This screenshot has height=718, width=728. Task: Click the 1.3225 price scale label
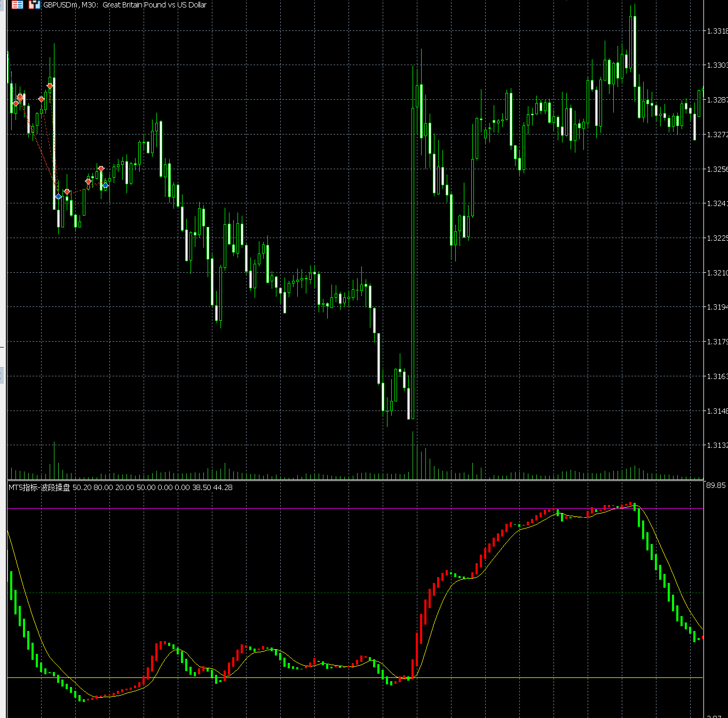(716, 238)
